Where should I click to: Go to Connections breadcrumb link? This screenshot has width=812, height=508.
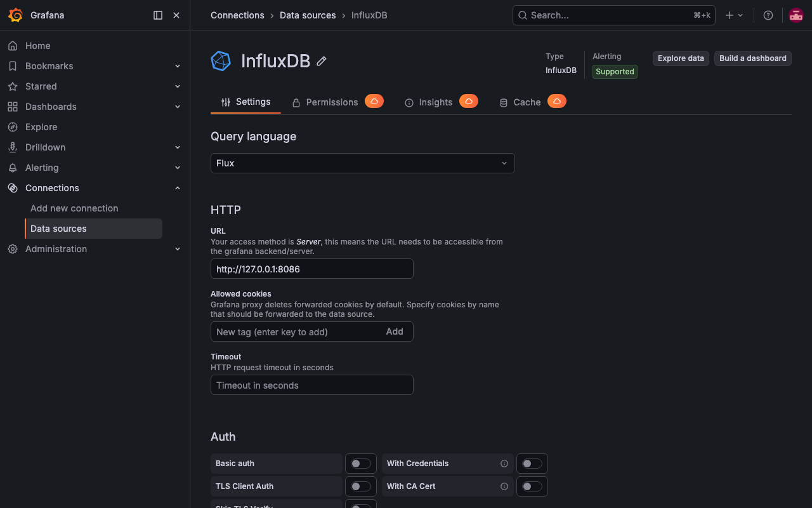pyautogui.click(x=237, y=15)
